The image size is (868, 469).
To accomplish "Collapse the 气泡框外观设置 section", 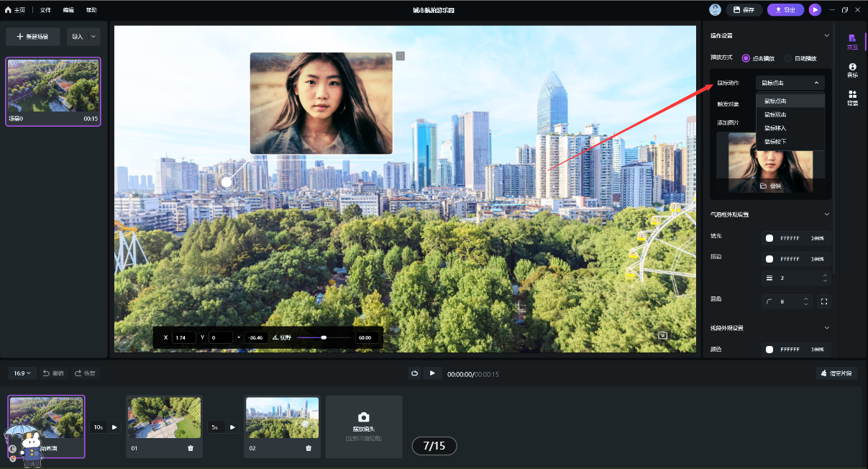I will tap(826, 214).
